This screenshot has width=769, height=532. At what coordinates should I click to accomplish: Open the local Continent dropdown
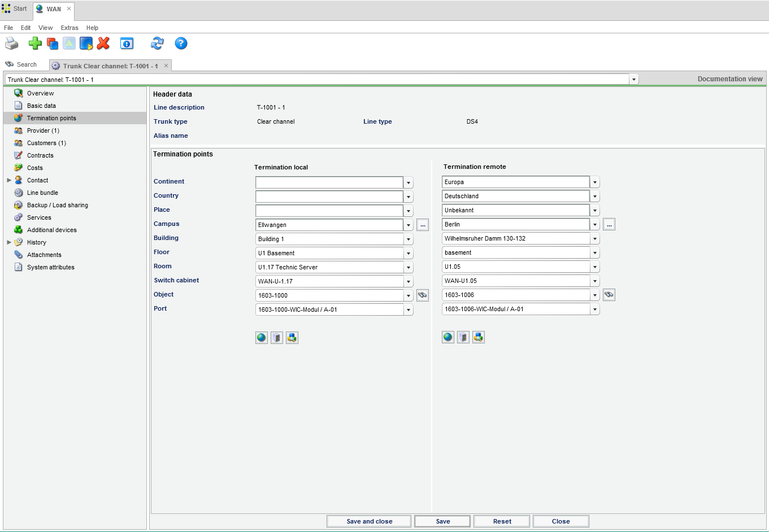tap(409, 182)
